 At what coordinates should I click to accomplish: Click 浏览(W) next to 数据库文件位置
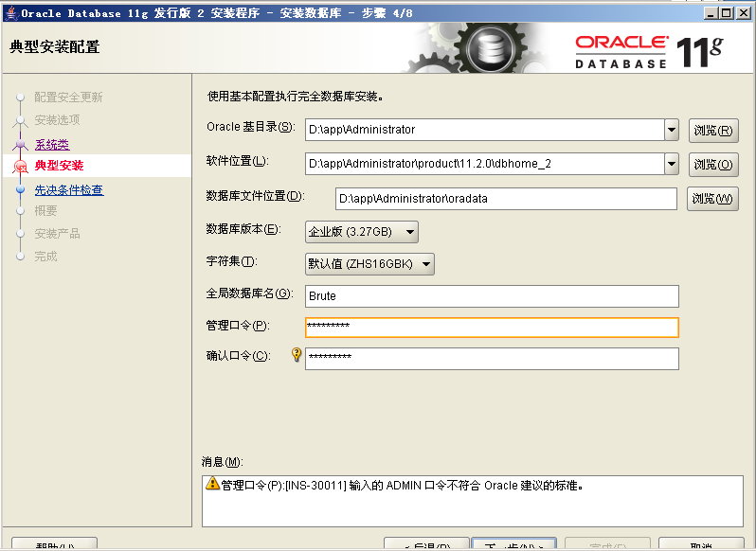click(712, 199)
